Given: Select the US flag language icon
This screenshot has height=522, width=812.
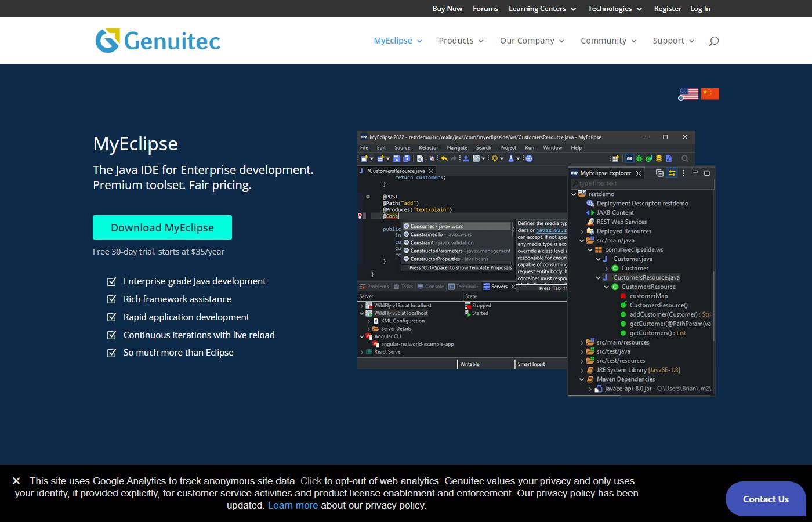Looking at the screenshot, I should pos(688,94).
